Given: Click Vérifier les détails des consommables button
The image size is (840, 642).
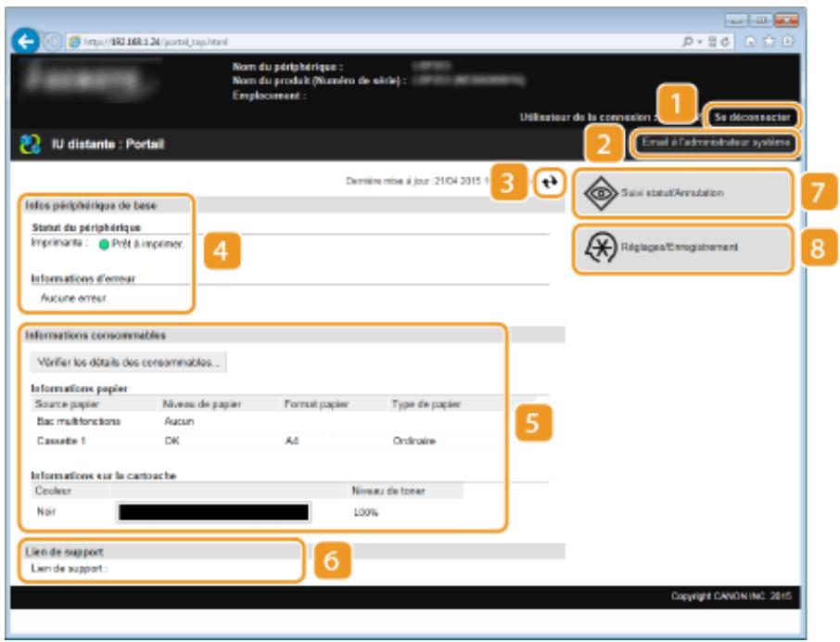Looking at the screenshot, I should coord(129,362).
